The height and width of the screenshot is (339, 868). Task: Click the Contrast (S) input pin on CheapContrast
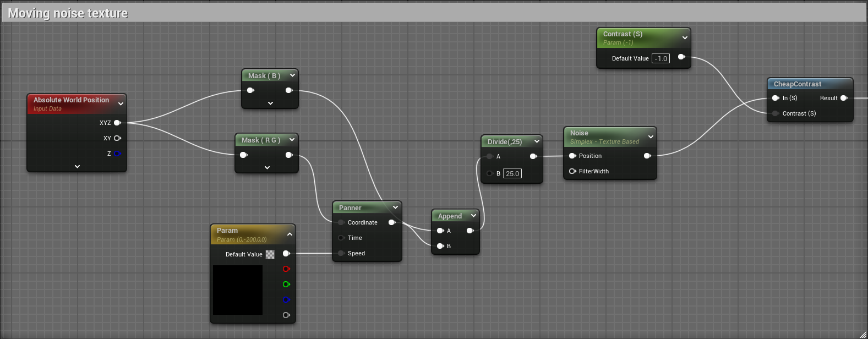coord(776,113)
